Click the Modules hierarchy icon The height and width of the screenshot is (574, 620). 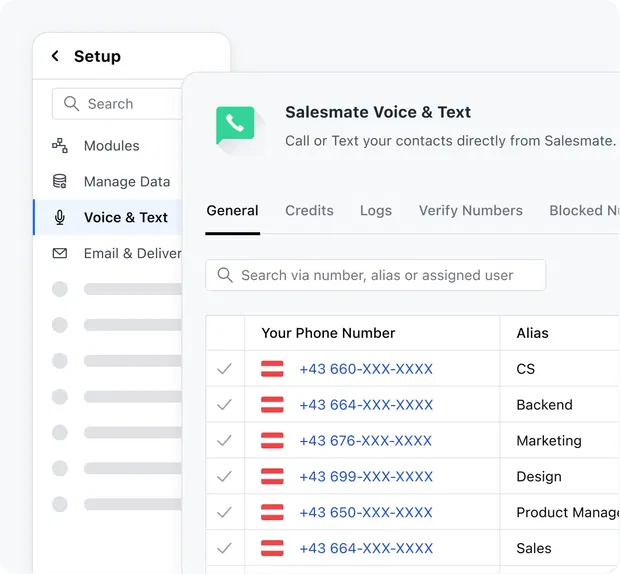click(x=60, y=145)
